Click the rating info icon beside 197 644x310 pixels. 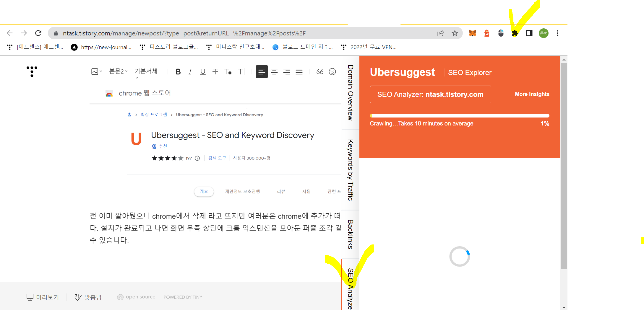197,158
